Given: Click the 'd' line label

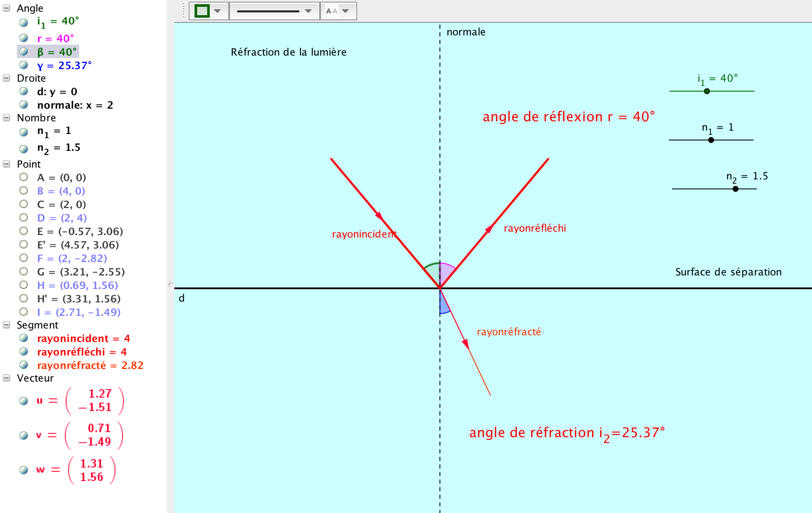Looking at the screenshot, I should (182, 298).
